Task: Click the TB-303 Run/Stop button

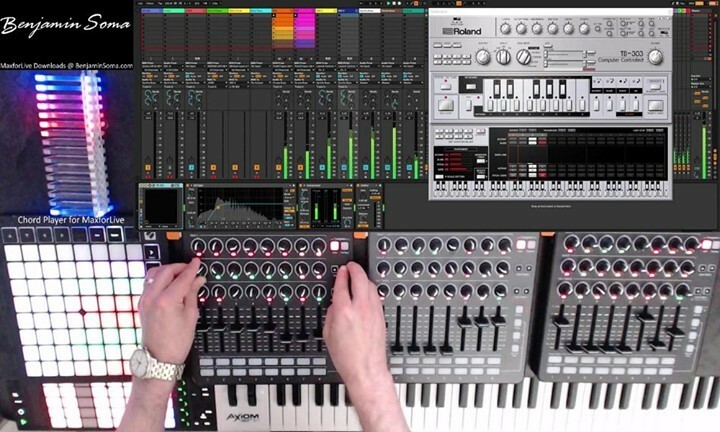Action: pyautogui.click(x=445, y=105)
